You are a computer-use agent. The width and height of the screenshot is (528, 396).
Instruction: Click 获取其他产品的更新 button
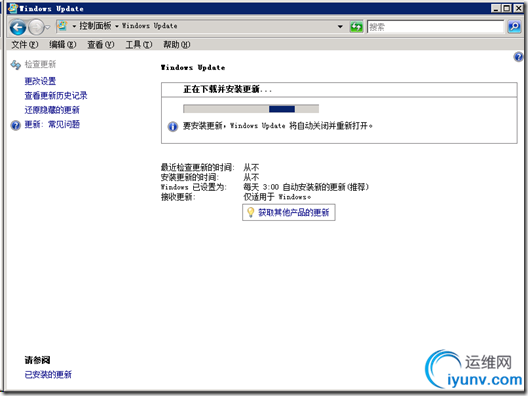[289, 212]
